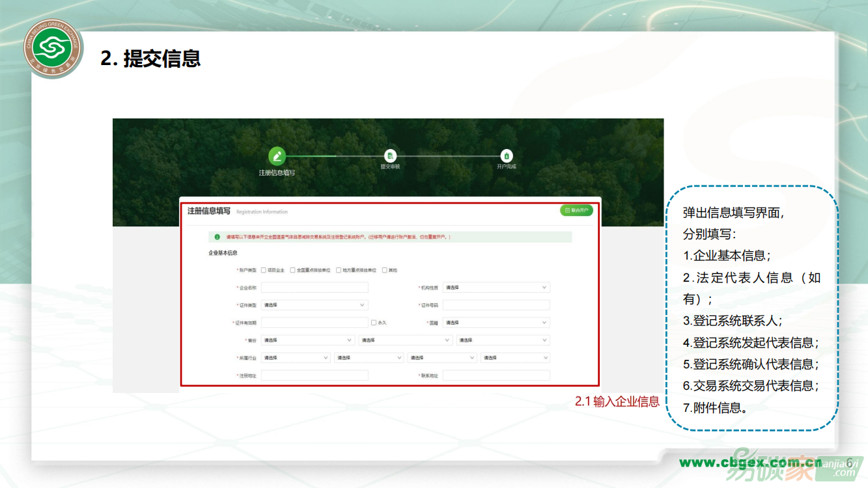Check the 全国重点排放单位 checkbox
The image size is (868, 488).
coord(293,270)
